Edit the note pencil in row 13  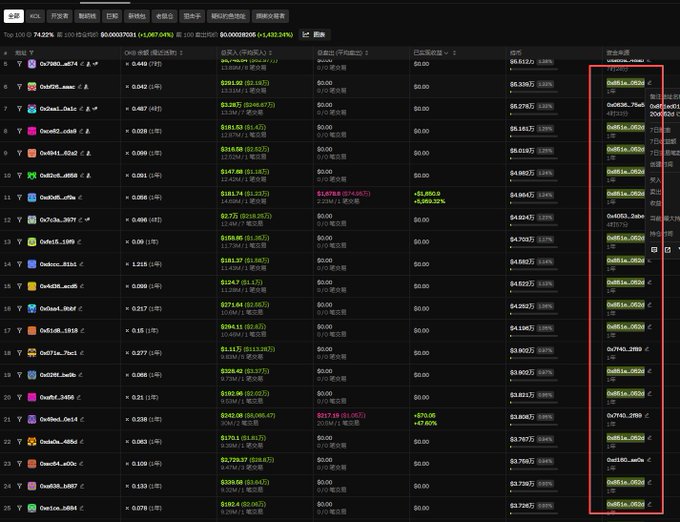(79, 242)
